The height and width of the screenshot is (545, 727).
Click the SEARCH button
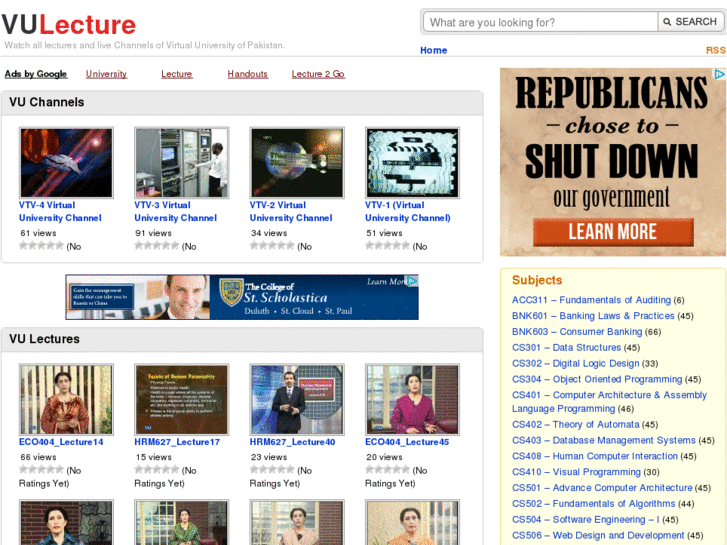tap(690, 22)
